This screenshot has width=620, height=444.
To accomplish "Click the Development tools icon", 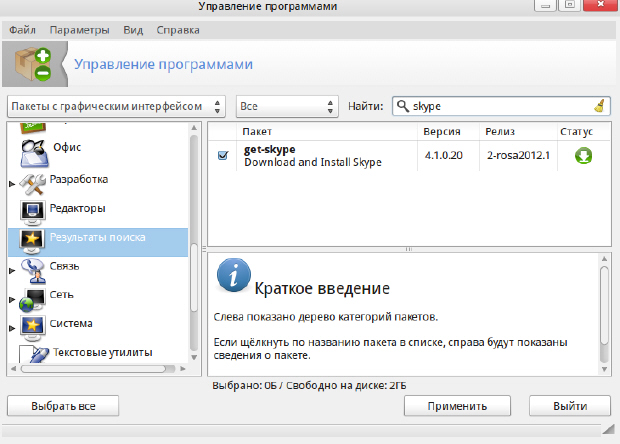I will [32, 185].
